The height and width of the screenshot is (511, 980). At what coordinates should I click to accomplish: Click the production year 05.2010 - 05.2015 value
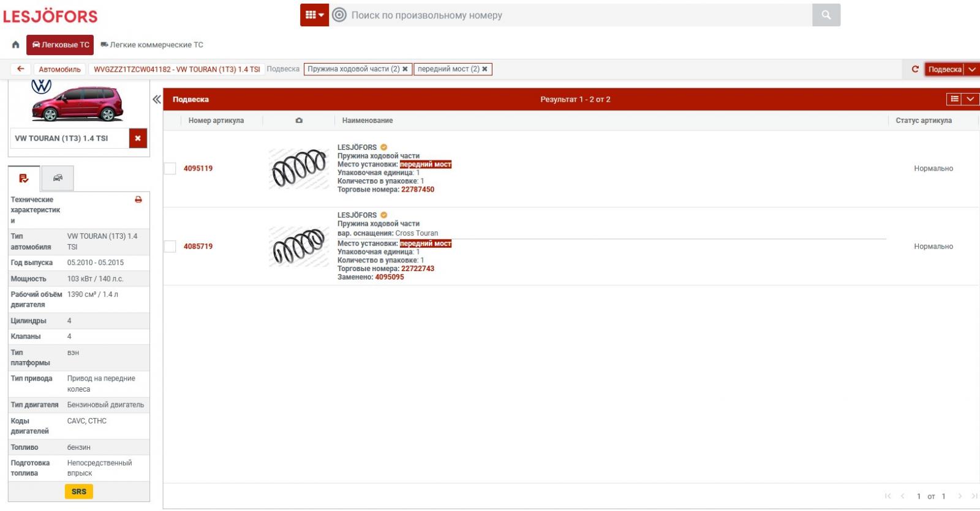click(96, 263)
